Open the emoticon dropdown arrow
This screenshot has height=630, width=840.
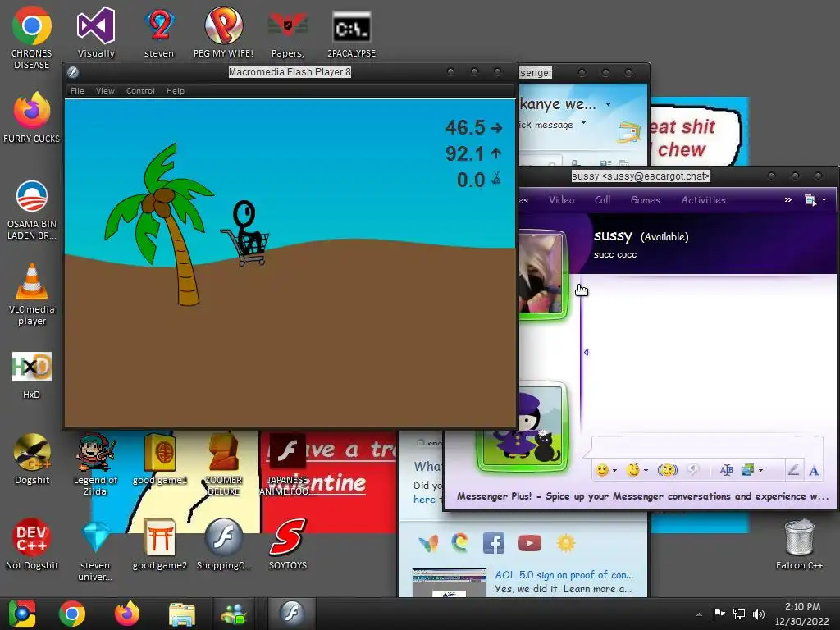click(614, 470)
